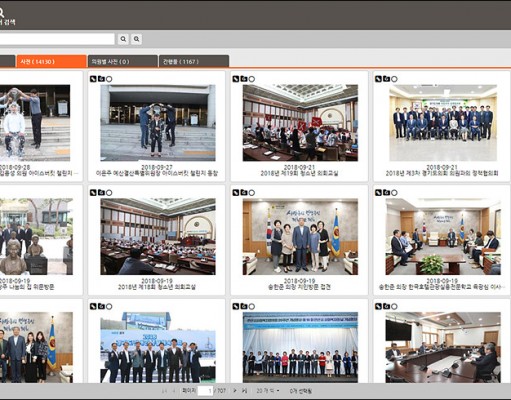Image resolution: width=511 pixels, height=400 pixels.
Task: Open the 20개씩 items-per-page dropdown
Action: click(x=268, y=391)
